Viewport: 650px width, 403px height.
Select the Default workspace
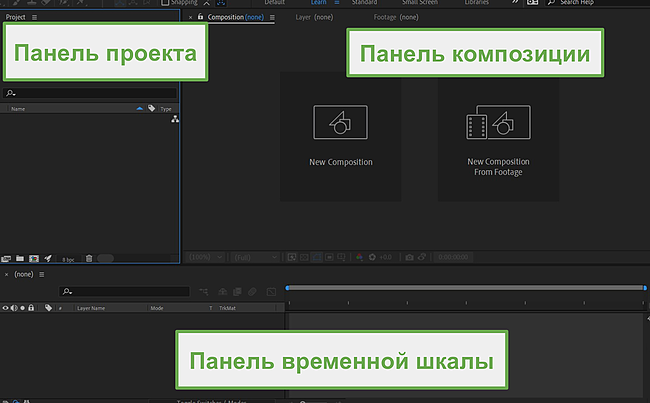point(275,2)
